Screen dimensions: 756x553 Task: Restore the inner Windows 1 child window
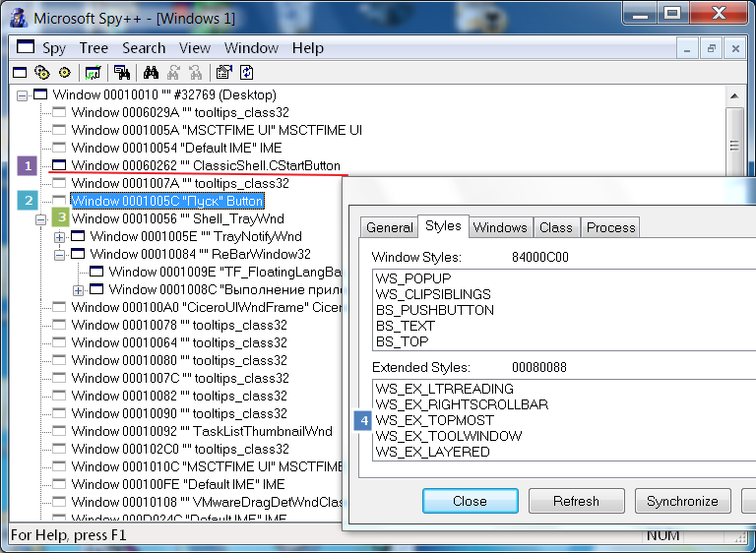(x=711, y=48)
